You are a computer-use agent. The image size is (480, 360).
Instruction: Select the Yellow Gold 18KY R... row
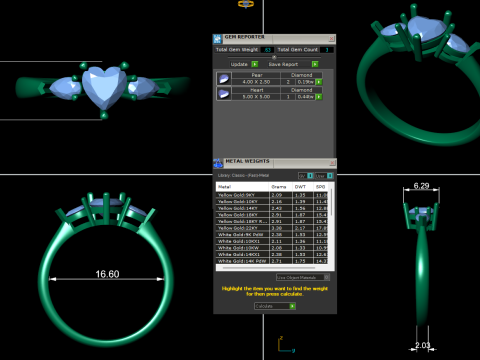coord(272,221)
